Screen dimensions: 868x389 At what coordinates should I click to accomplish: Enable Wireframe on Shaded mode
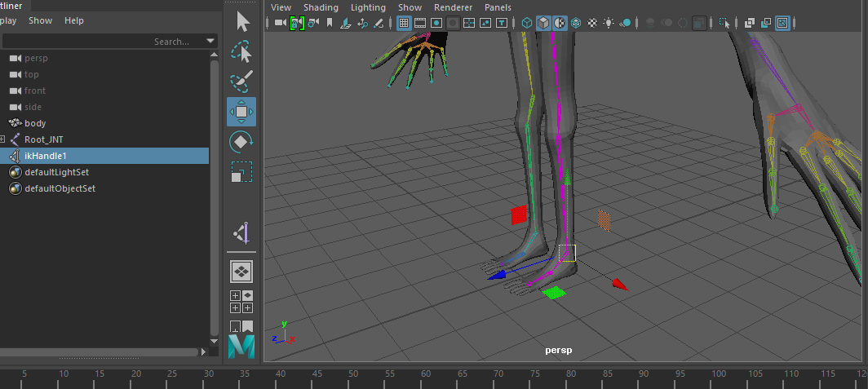pos(576,23)
